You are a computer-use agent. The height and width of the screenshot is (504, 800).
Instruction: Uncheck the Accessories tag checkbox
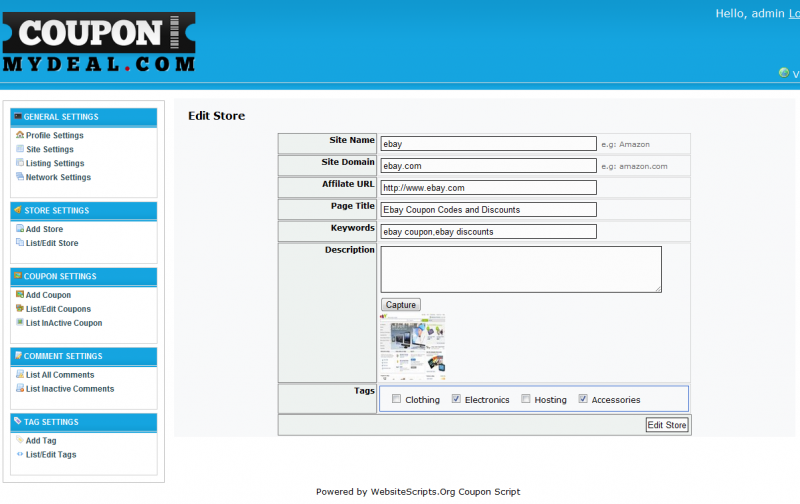pos(583,399)
